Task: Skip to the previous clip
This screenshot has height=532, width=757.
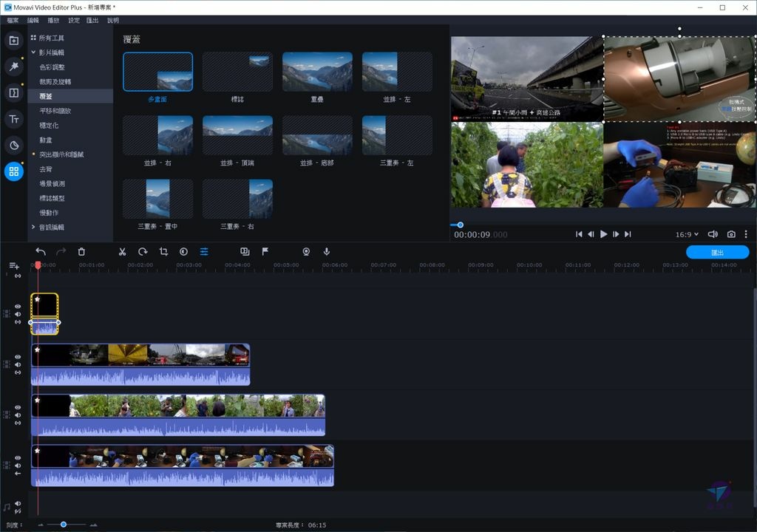Action: pyautogui.click(x=579, y=234)
